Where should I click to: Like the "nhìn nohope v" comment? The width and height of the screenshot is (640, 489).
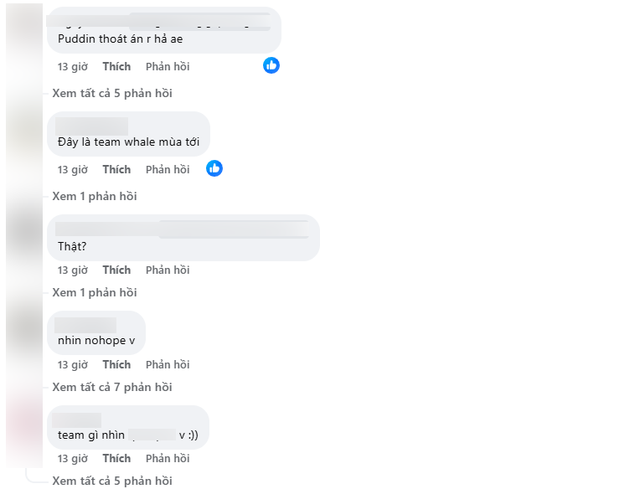click(116, 364)
